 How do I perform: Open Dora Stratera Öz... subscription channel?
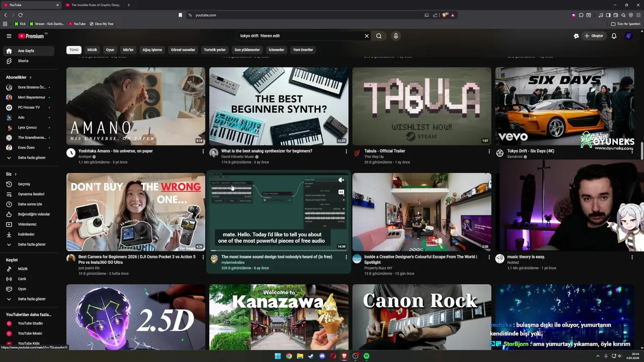click(x=29, y=87)
